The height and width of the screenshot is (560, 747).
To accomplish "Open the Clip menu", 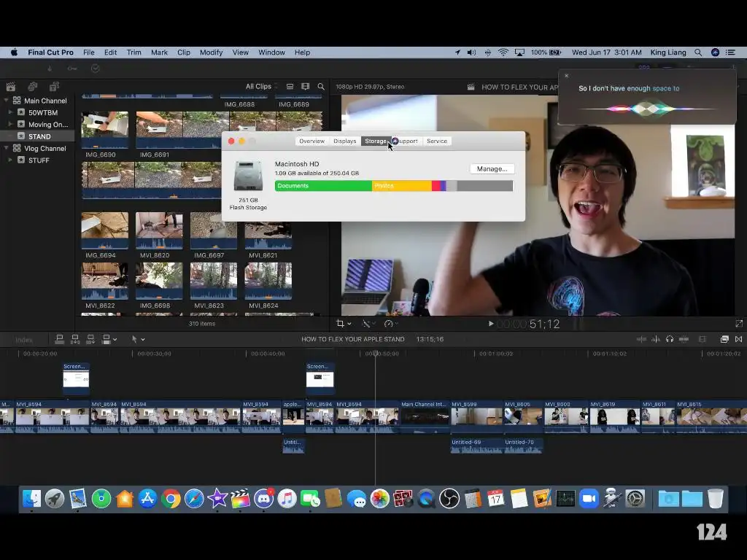I will point(183,52).
